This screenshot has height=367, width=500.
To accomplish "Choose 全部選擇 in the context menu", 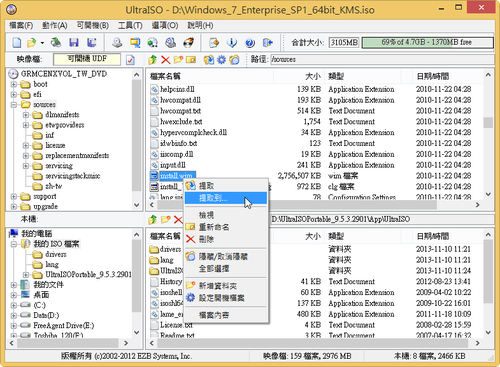I will pyautogui.click(x=226, y=268).
